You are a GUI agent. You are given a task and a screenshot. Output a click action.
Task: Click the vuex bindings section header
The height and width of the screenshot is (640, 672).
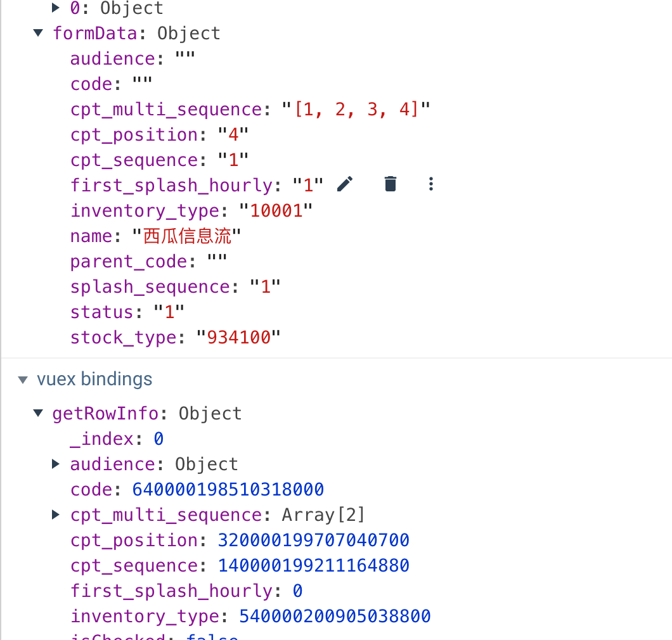coord(94,380)
